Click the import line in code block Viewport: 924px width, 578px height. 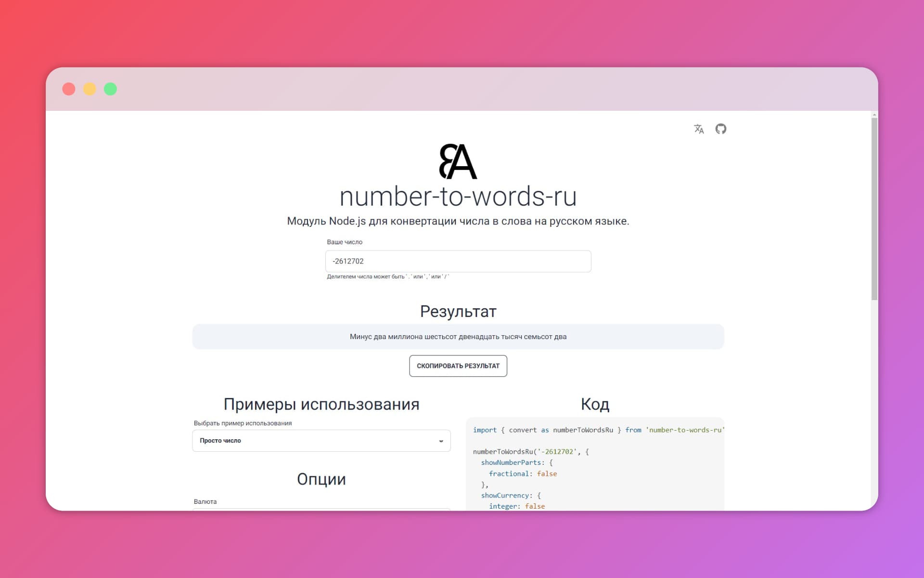599,430
